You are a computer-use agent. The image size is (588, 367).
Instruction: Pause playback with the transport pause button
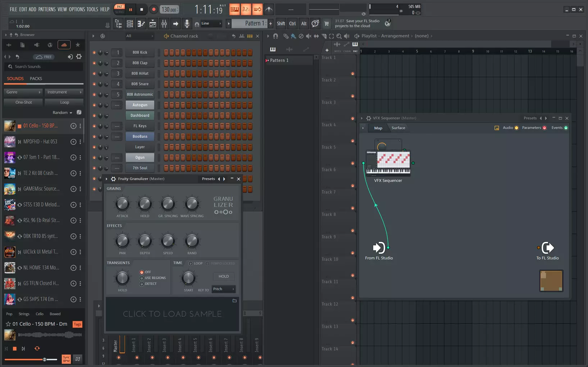tap(131, 9)
